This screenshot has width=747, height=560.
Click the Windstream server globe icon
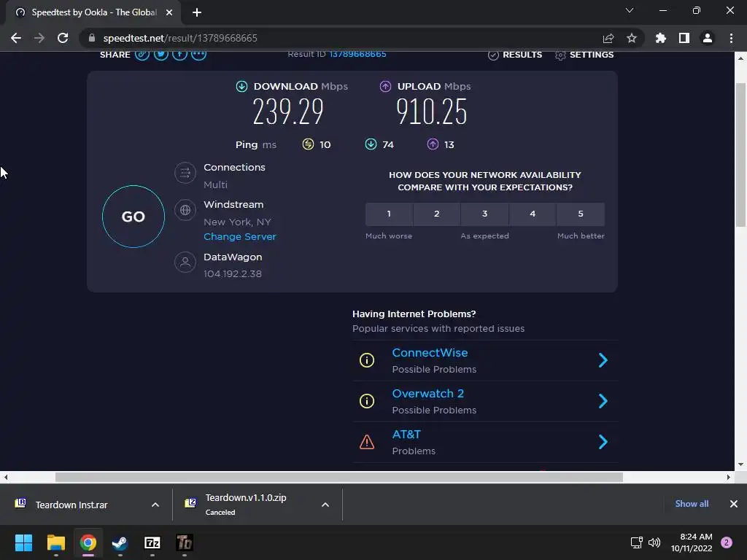pyautogui.click(x=185, y=210)
